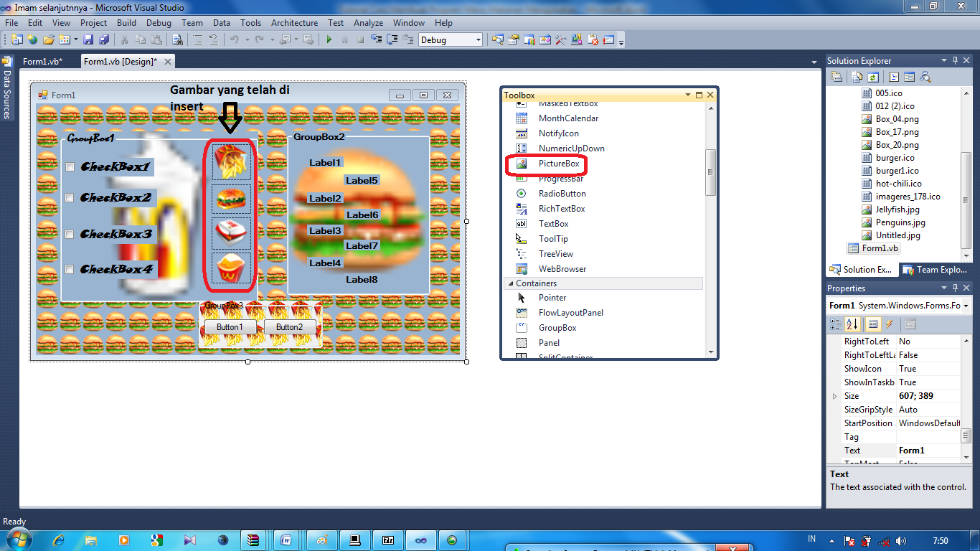Screen dimensions: 980x551
Task: Open the Build menu
Action: [x=126, y=23]
